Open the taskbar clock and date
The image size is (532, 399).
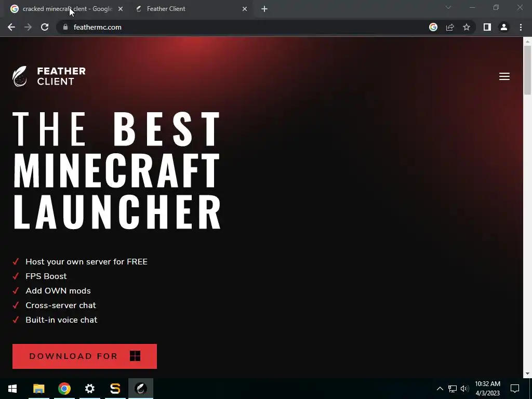pos(487,389)
